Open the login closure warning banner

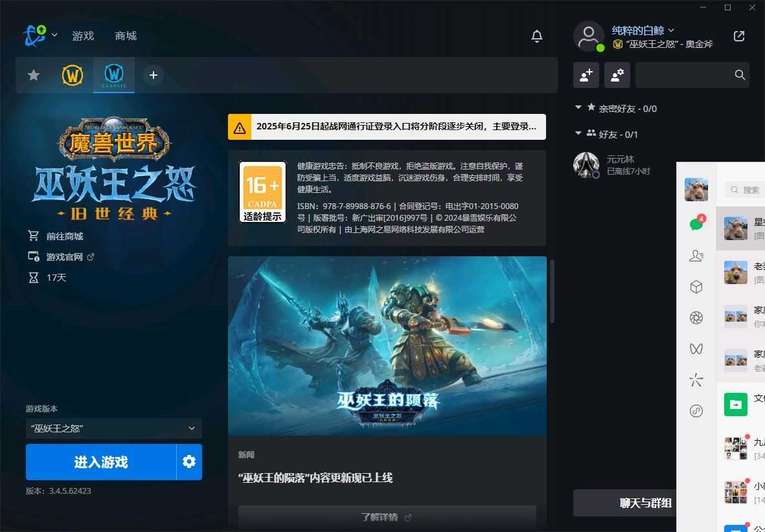pos(387,127)
